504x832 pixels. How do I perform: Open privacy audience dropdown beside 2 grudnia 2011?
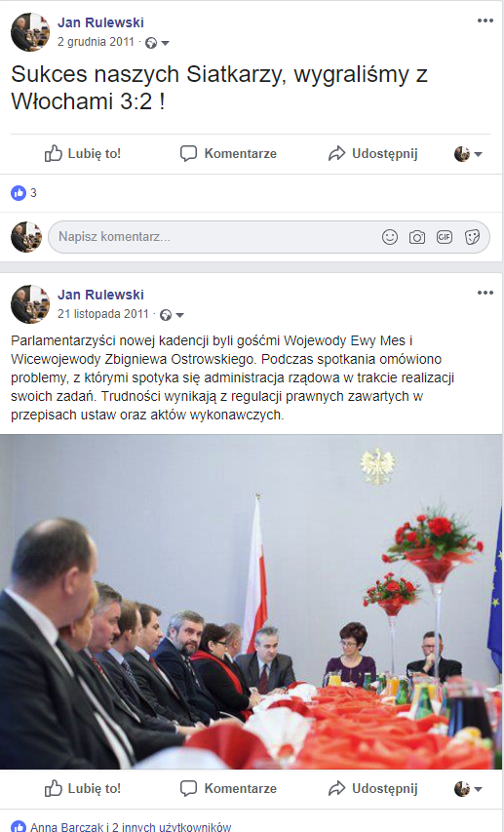pos(158,43)
